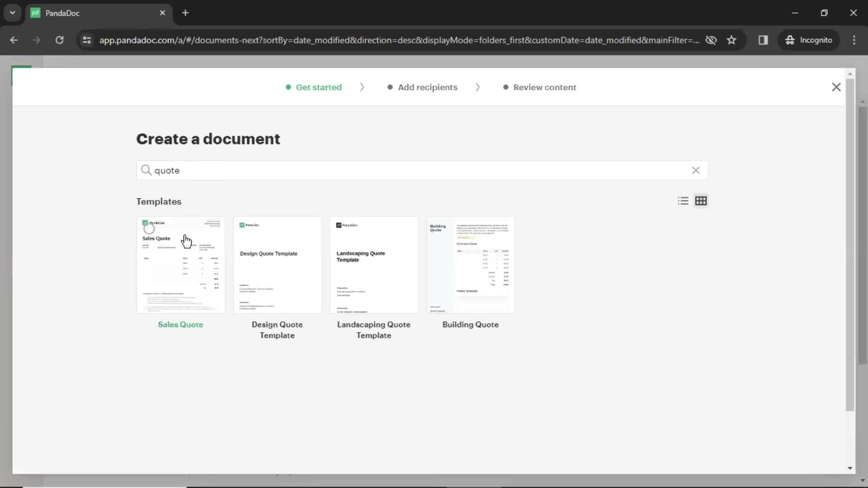
Task: Switch to list view layout
Action: coord(683,201)
